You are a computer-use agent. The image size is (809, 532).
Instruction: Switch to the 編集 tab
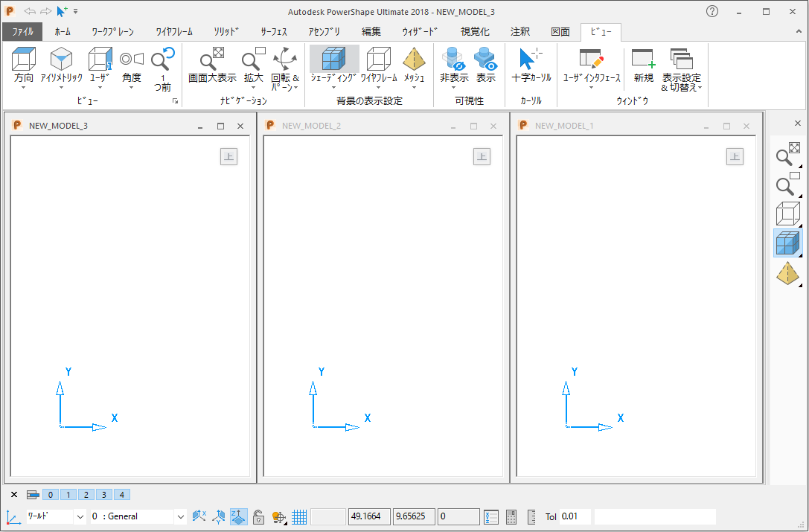tap(371, 31)
